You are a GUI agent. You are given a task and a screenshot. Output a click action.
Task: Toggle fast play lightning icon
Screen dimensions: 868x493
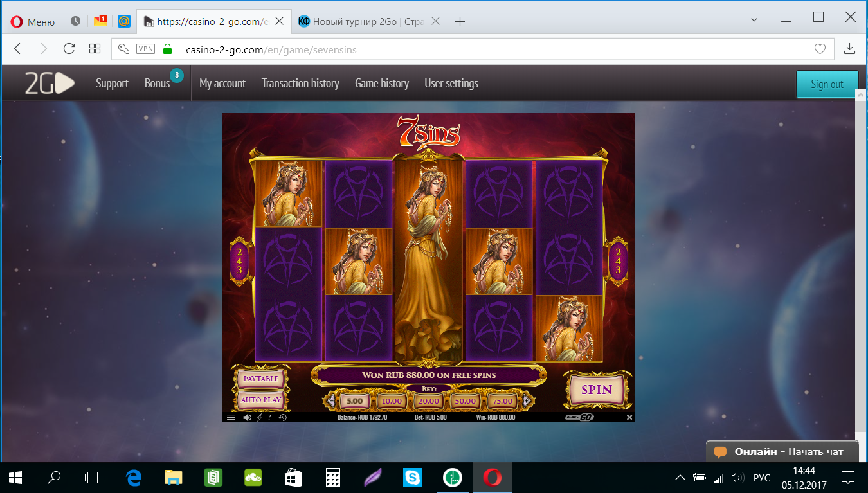259,417
